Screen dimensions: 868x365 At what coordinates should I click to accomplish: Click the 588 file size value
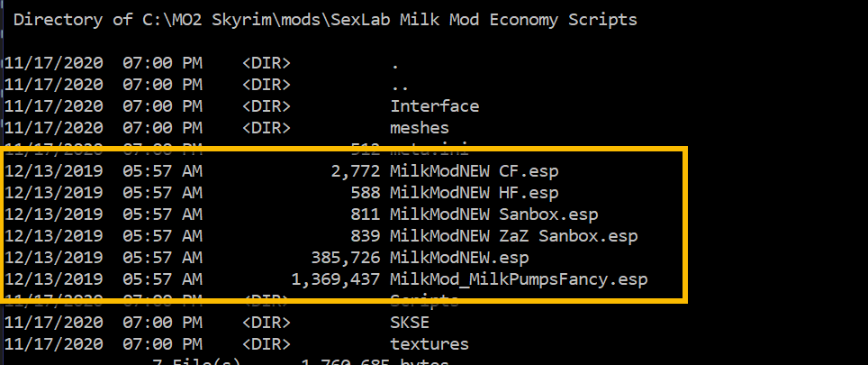366,193
